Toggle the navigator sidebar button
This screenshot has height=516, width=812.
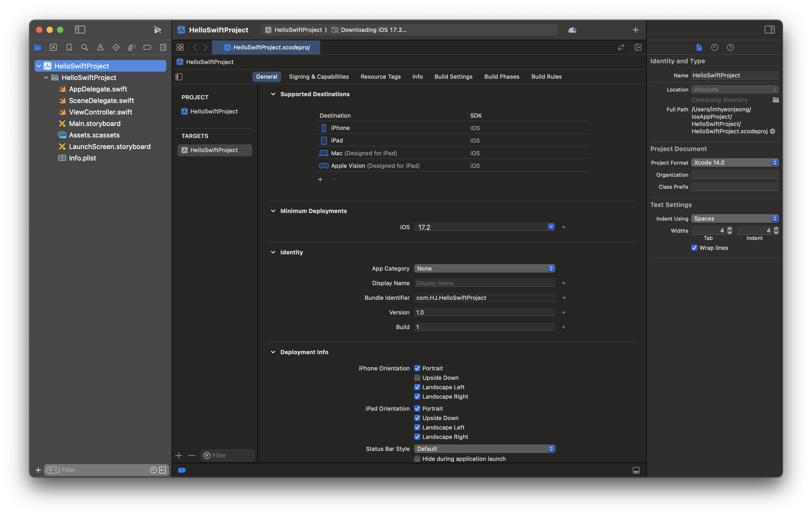(80, 30)
